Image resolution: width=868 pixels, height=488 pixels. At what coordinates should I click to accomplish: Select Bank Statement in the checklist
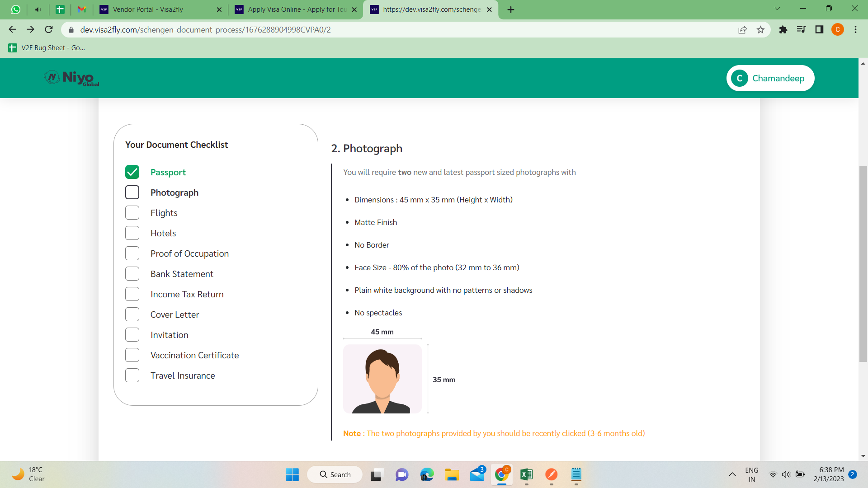pyautogui.click(x=132, y=274)
